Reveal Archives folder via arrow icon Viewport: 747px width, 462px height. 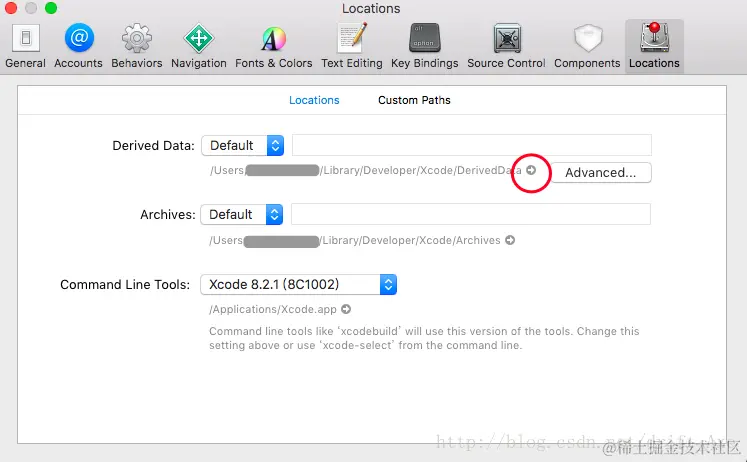coord(510,240)
